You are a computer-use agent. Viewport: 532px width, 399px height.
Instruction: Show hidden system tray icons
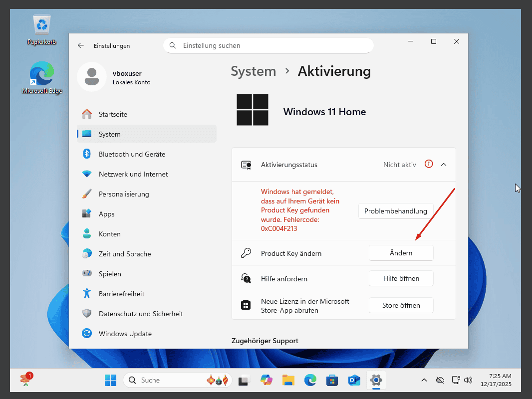point(424,380)
